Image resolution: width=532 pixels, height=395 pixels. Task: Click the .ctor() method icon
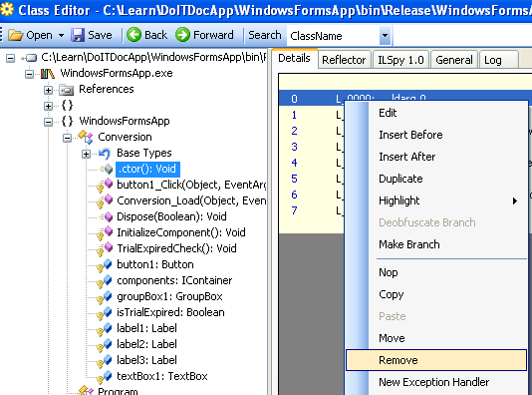click(106, 169)
